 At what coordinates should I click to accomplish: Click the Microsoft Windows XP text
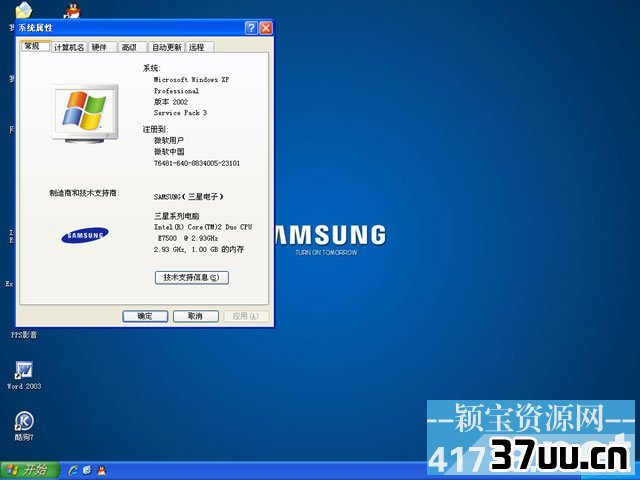[x=191, y=80]
